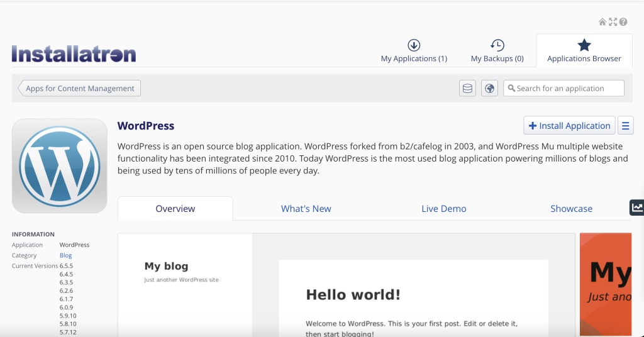Click the orange screenshot thumbnail on right

(x=606, y=285)
